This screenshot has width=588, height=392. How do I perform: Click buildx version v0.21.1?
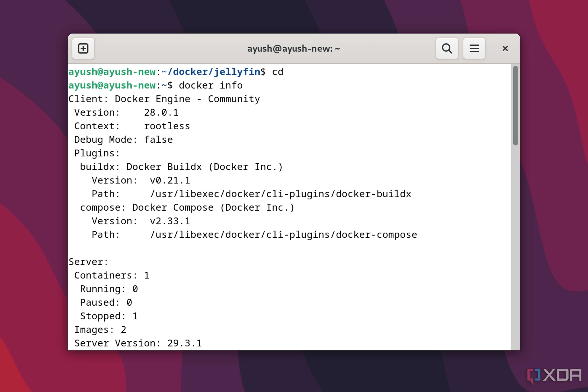pyautogui.click(x=170, y=180)
